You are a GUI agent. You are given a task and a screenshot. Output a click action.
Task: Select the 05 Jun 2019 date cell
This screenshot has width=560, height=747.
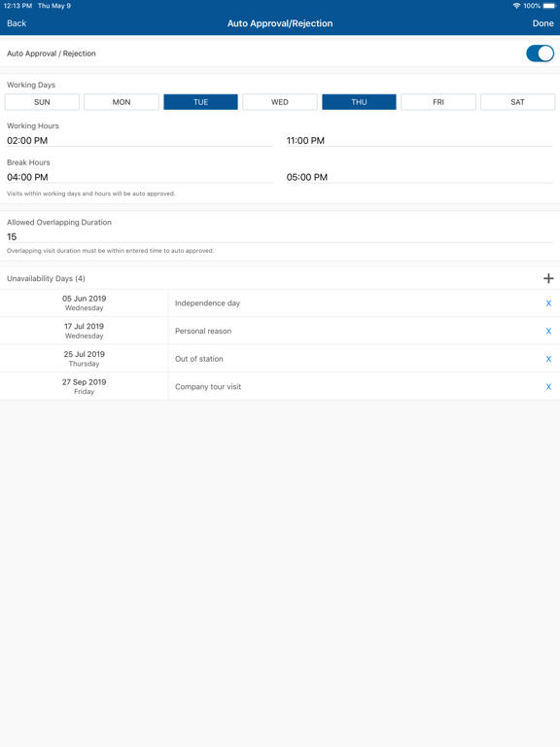pos(84,303)
